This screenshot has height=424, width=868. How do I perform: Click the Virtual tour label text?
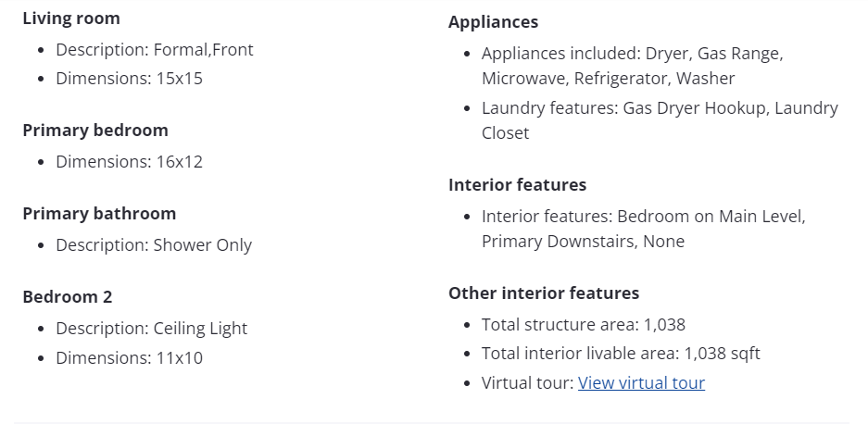528,383
